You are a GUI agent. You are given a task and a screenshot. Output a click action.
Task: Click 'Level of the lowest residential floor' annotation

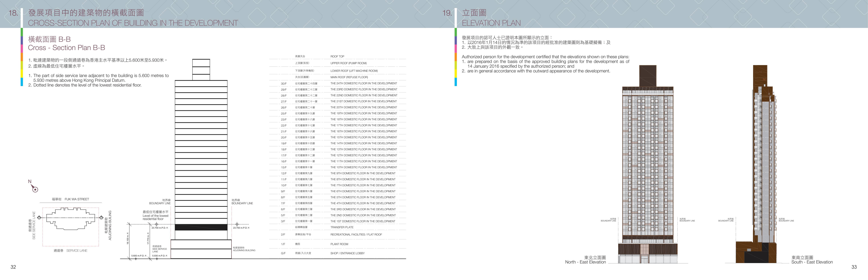click(x=155, y=217)
